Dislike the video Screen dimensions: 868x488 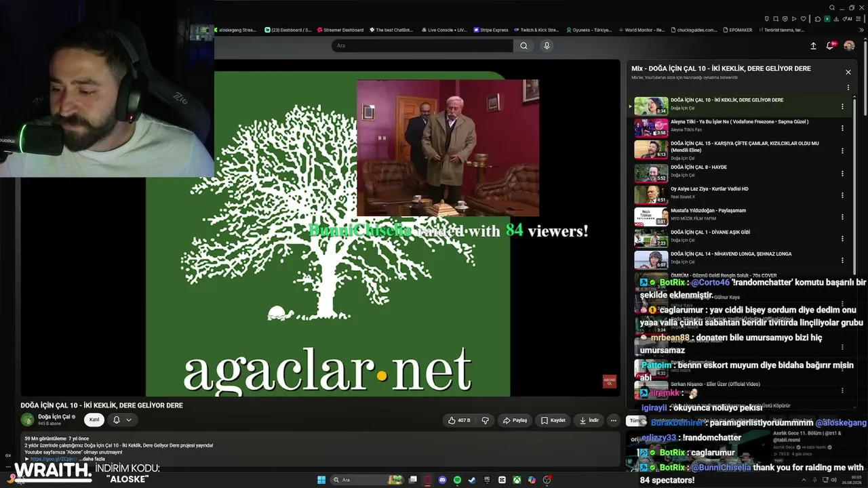pyautogui.click(x=485, y=420)
